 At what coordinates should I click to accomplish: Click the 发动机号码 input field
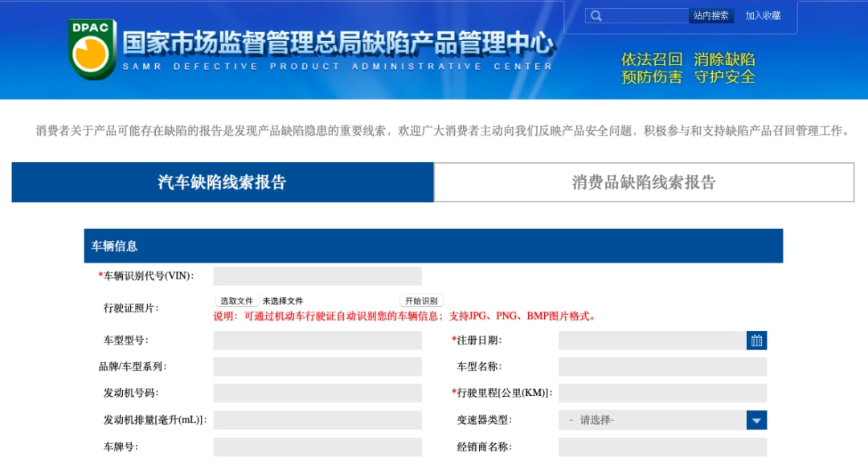tap(317, 394)
